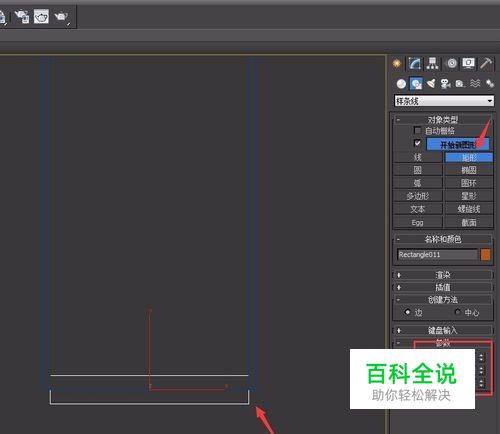This screenshot has width=500, height=434.
Task: Click the Rectangle011 name field
Action: [437, 255]
